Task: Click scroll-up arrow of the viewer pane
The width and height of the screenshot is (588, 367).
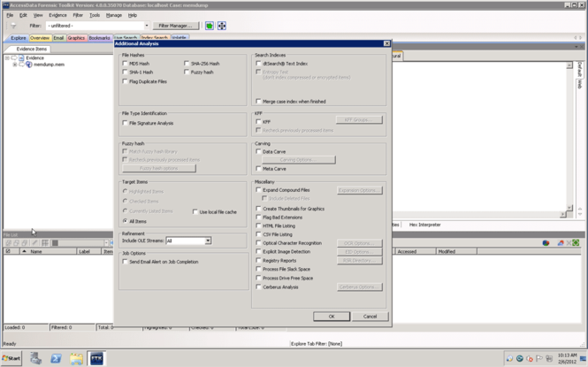Action: click(x=569, y=65)
